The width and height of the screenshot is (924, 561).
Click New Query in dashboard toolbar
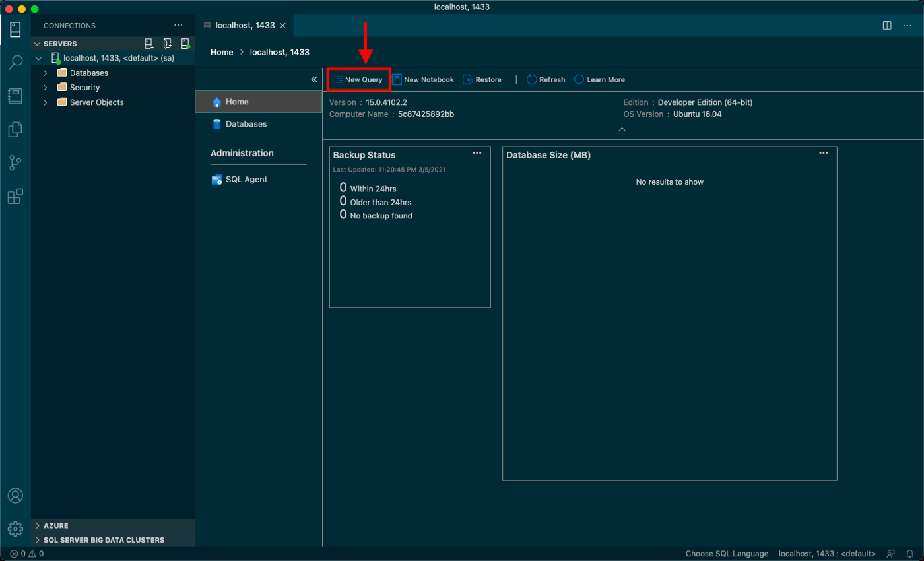(x=358, y=79)
